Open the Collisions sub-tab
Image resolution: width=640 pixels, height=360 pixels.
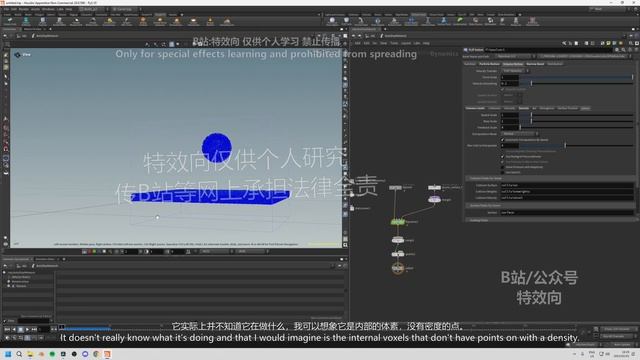[495, 108]
